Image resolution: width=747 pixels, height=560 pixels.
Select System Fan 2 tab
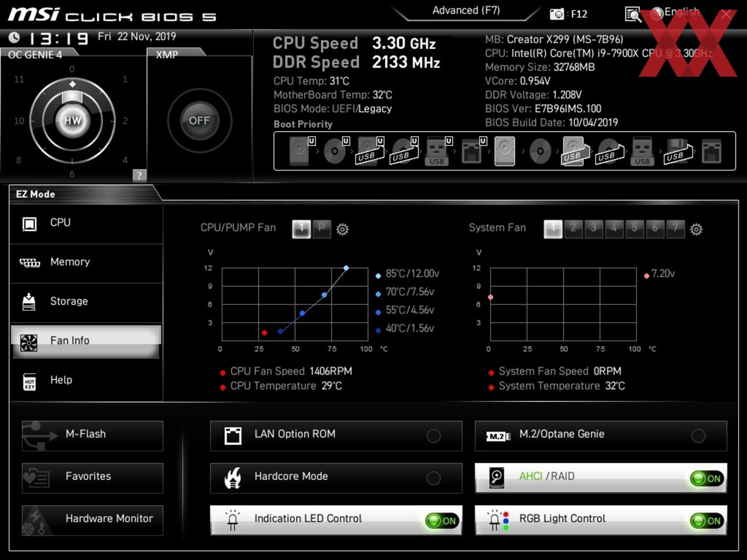coord(573,229)
